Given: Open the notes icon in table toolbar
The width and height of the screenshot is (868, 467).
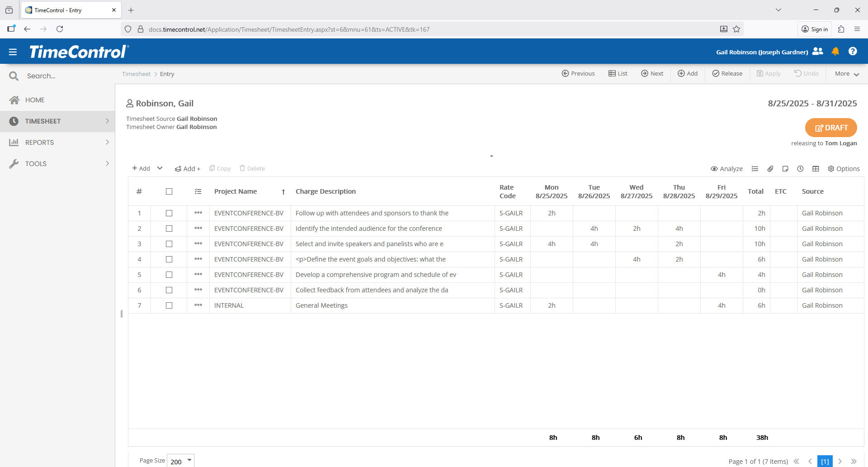Looking at the screenshot, I should point(785,169).
